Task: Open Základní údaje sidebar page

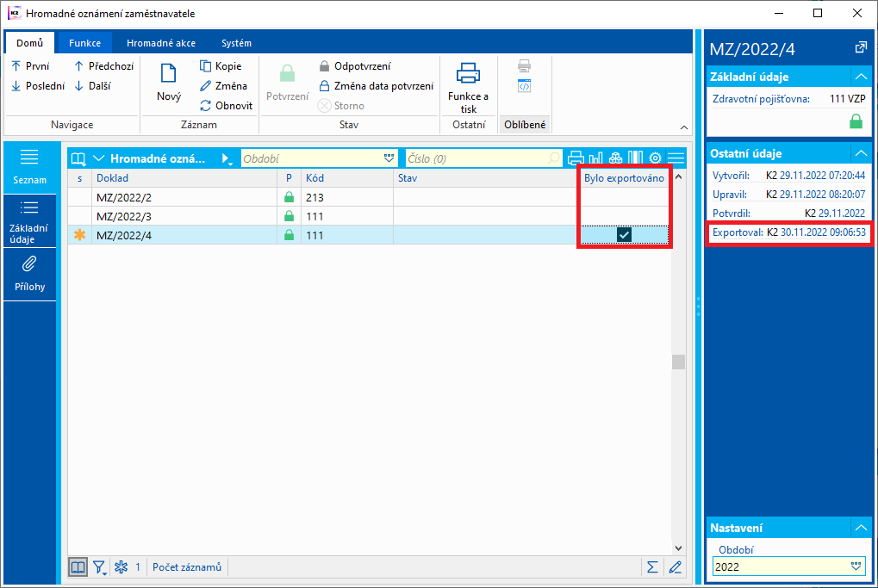Action: 29,221
